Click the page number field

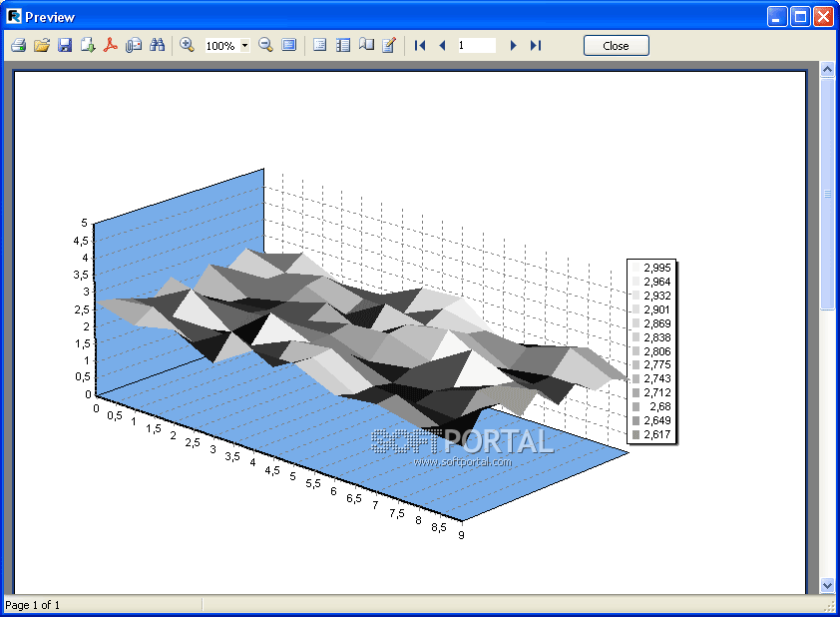[476, 46]
